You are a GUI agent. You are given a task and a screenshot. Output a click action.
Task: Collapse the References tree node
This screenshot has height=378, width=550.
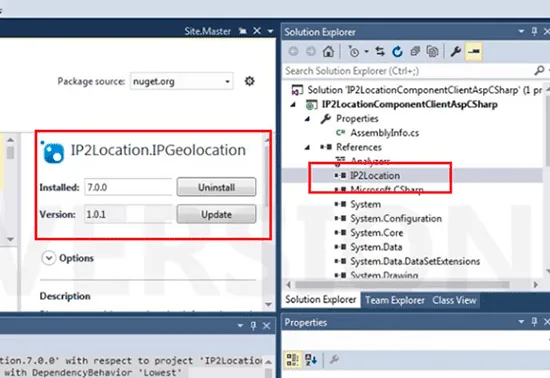tap(307, 147)
